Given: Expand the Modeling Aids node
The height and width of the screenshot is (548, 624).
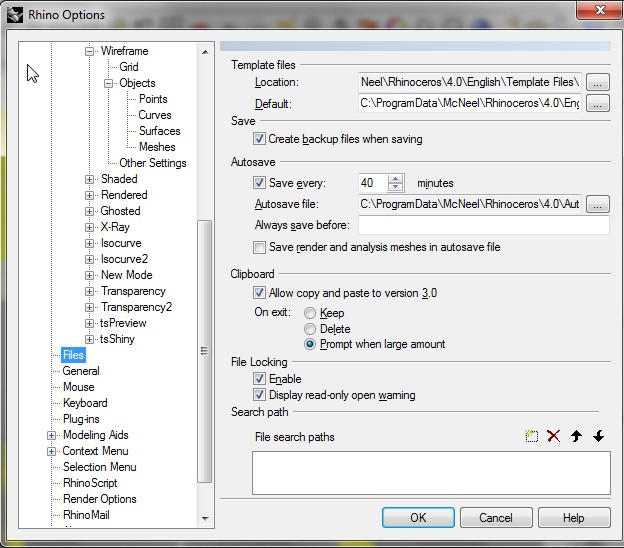Looking at the screenshot, I should [x=51, y=435].
